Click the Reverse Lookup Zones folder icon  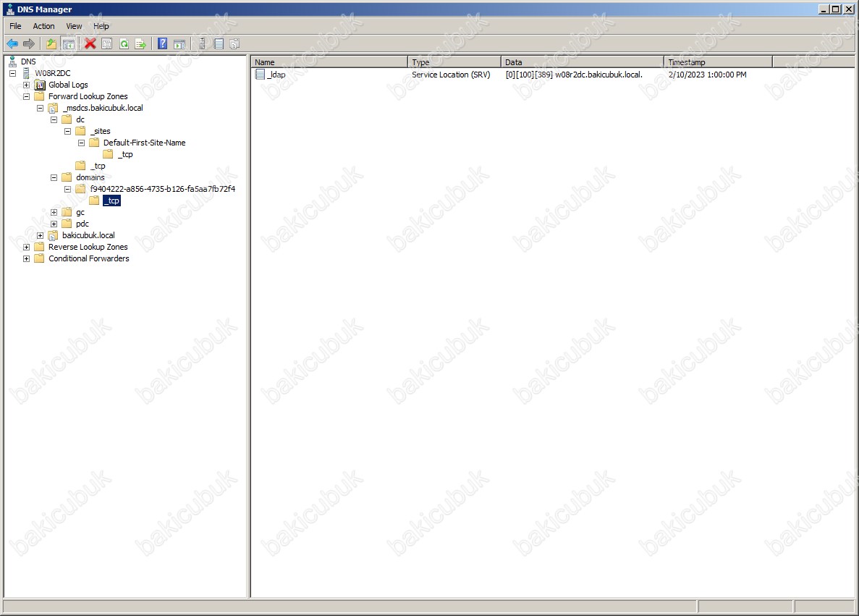tap(40, 247)
